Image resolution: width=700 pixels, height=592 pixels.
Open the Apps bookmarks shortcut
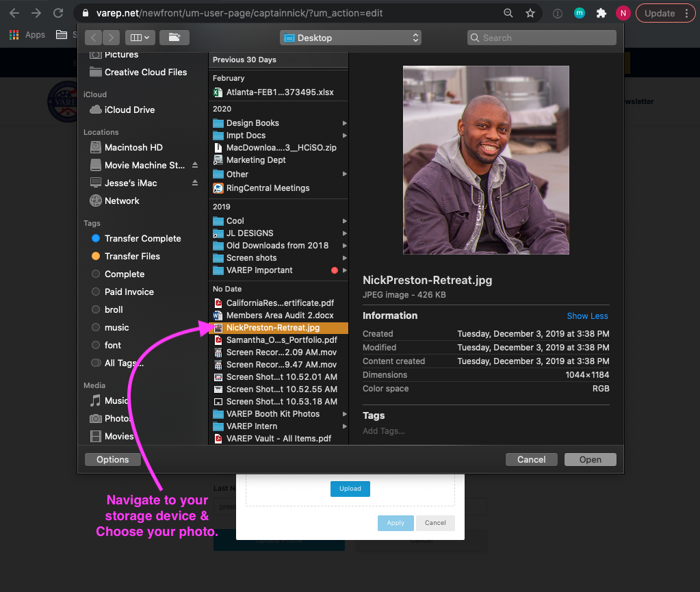click(x=27, y=35)
